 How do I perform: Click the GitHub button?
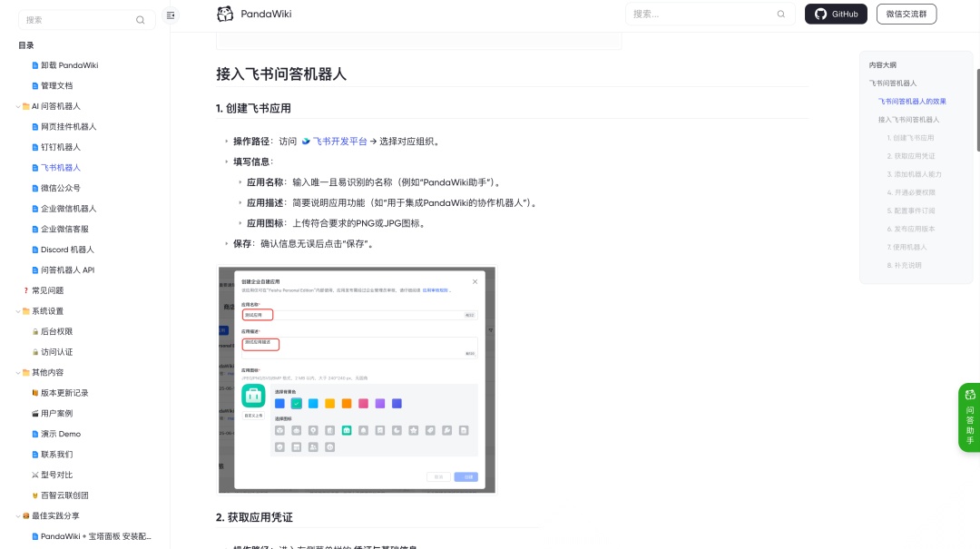(836, 14)
